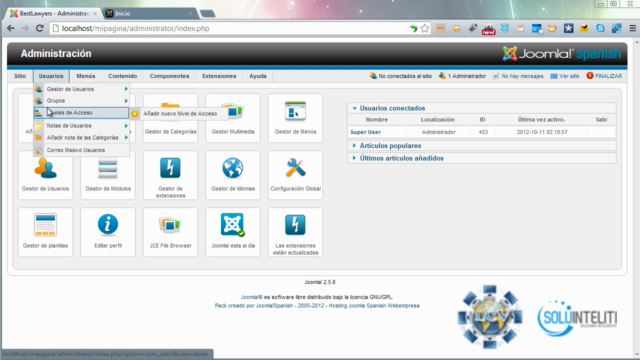Viewport: 640px width, 360px height.
Task: Open the Gestor Multimedia icon
Action: pos(233,118)
